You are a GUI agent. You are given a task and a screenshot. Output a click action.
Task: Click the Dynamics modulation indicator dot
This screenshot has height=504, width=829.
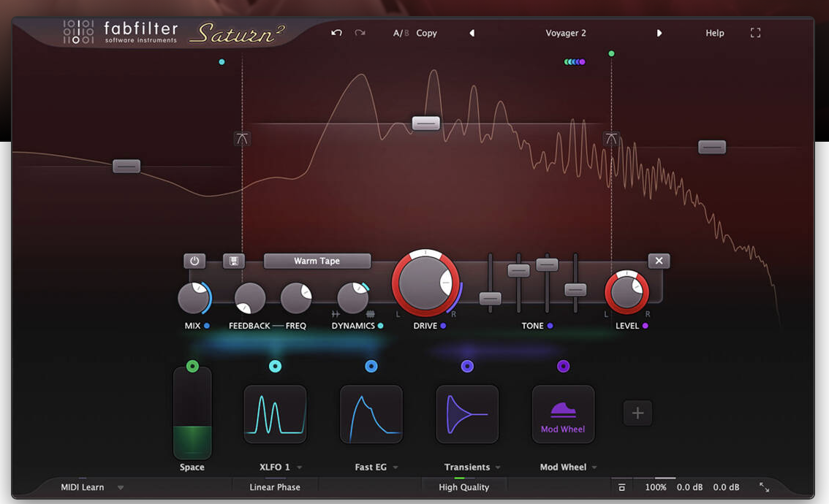[381, 326]
